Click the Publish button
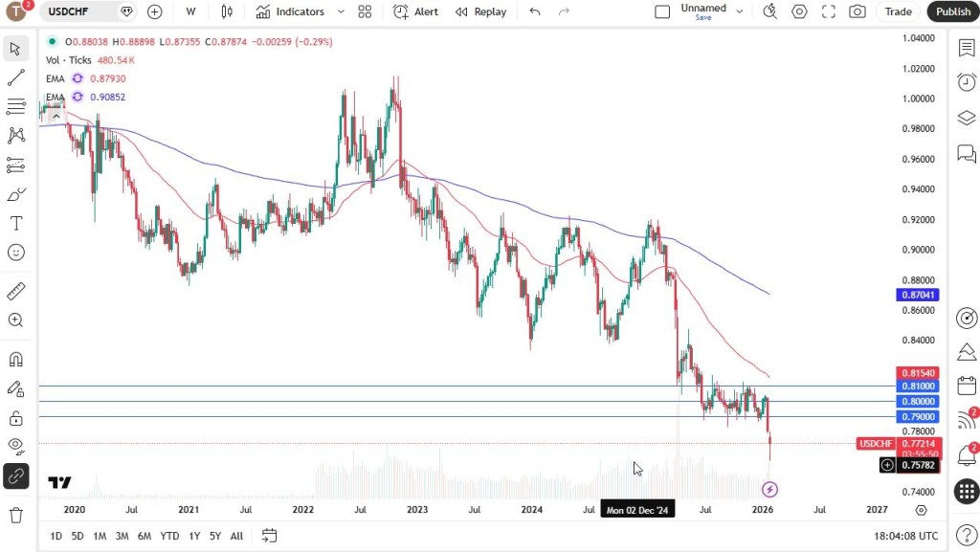Screen dimensions: 980x552 [x=952, y=11]
